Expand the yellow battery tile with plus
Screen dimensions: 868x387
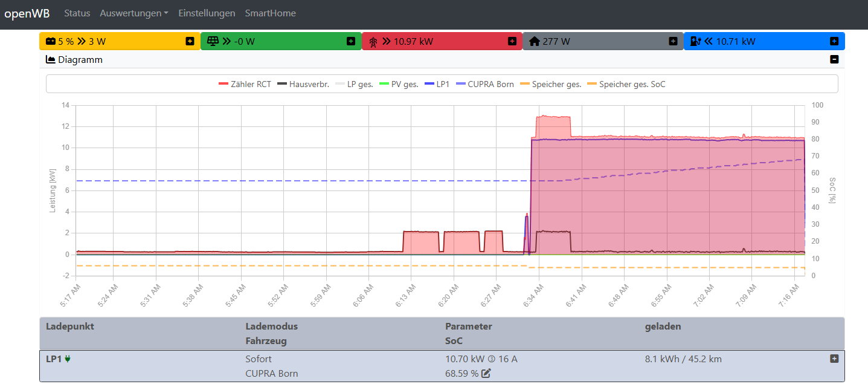[190, 41]
